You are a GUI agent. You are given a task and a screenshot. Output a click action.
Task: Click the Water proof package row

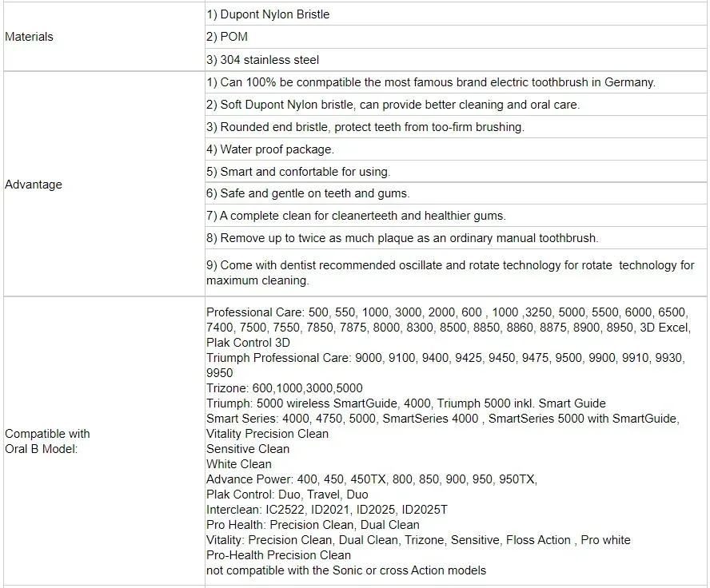[x=270, y=149]
